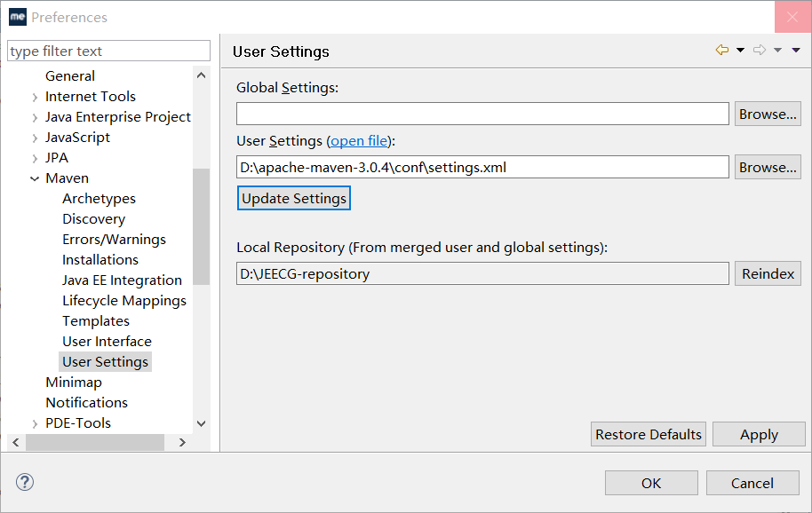Click the tree scrollbar up arrow
The image size is (812, 513).
point(202,75)
